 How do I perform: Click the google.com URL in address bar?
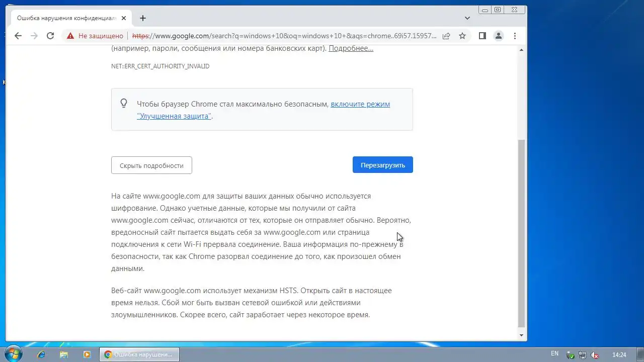point(284,36)
